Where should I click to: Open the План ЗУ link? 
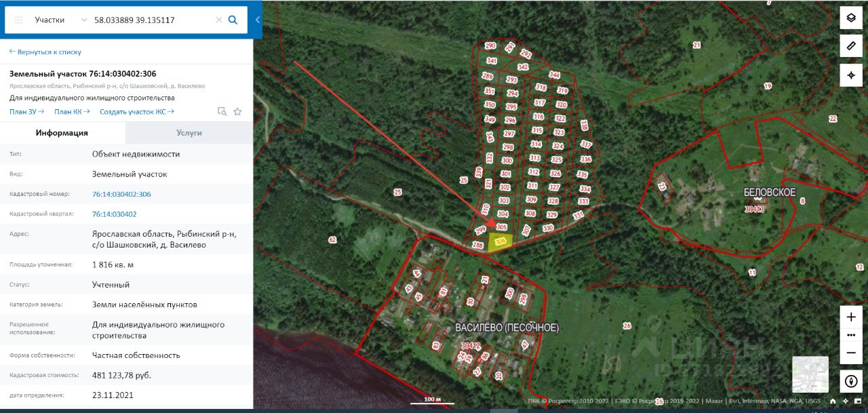click(27, 112)
